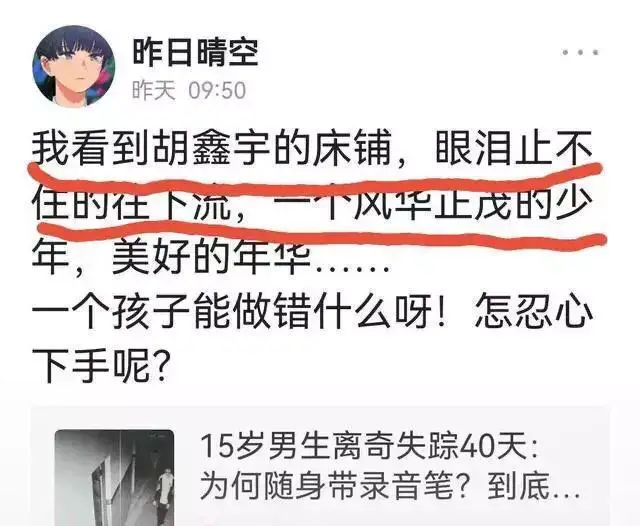This screenshot has height=526, width=640.
Task: Open 昨日晴空 user profile name
Action: point(196,53)
